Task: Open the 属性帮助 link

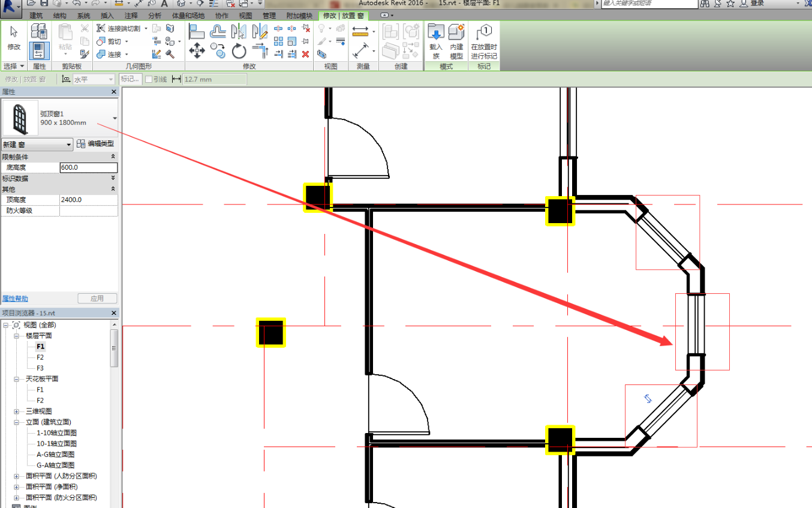Action: [15, 299]
